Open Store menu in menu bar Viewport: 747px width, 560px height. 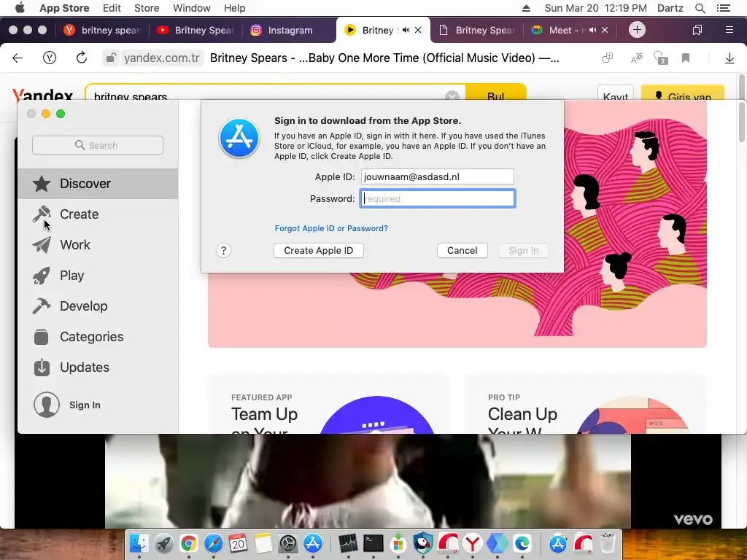pos(147,8)
